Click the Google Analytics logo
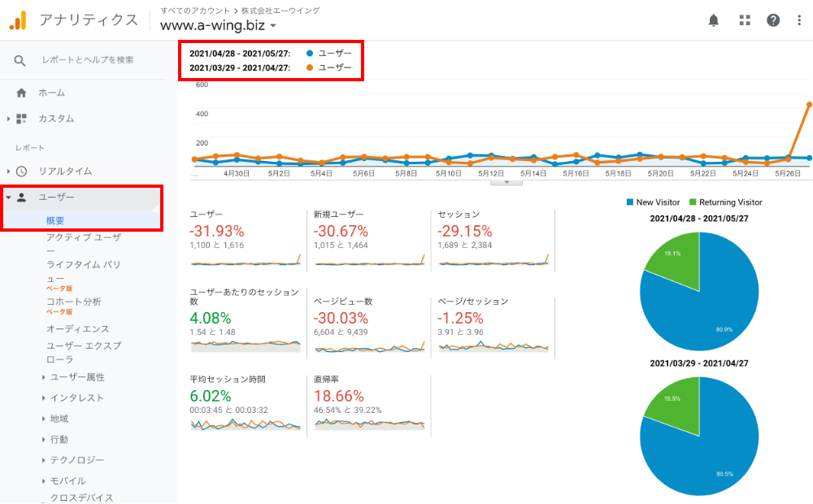 point(17,20)
